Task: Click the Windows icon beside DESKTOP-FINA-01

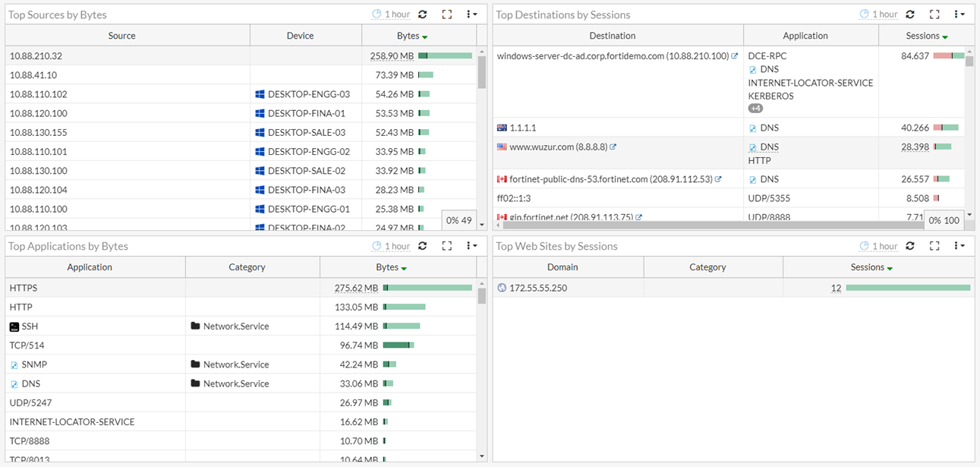Action: [x=260, y=113]
